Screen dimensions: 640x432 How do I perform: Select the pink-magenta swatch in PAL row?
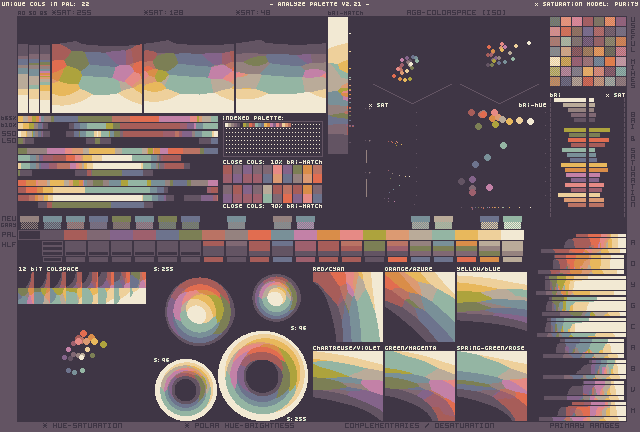point(305,235)
